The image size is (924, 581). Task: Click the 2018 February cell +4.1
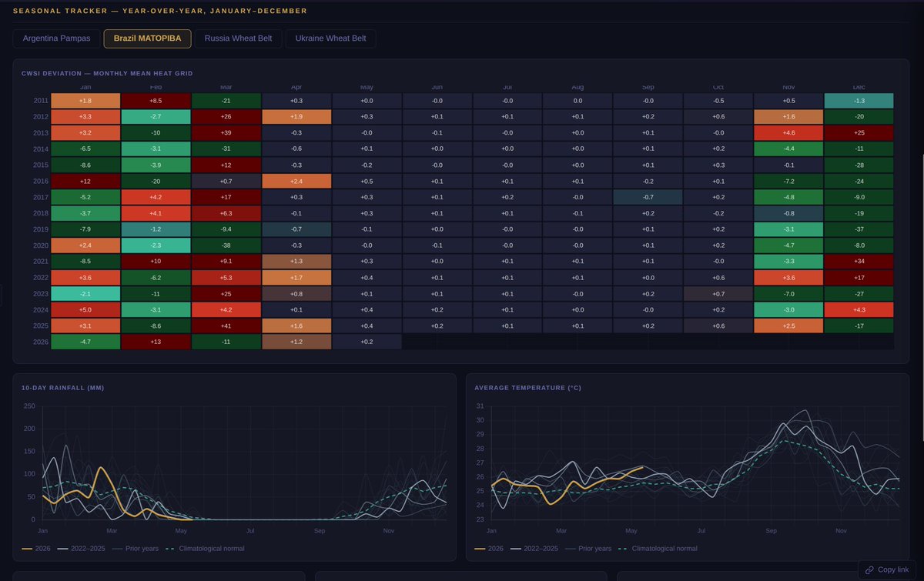(156, 213)
